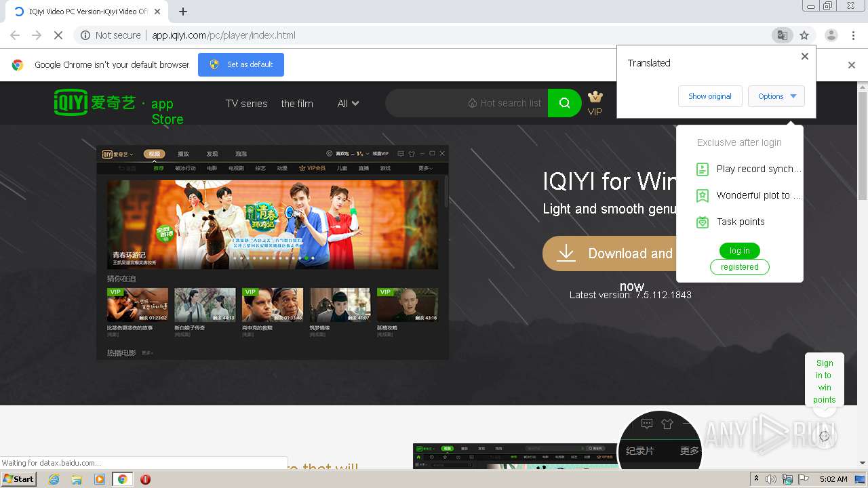Close the Translated popup

click(x=805, y=56)
